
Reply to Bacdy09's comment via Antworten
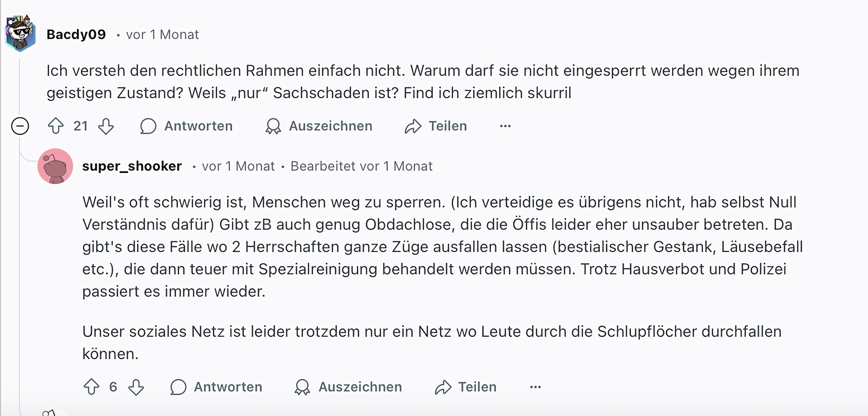(186, 126)
